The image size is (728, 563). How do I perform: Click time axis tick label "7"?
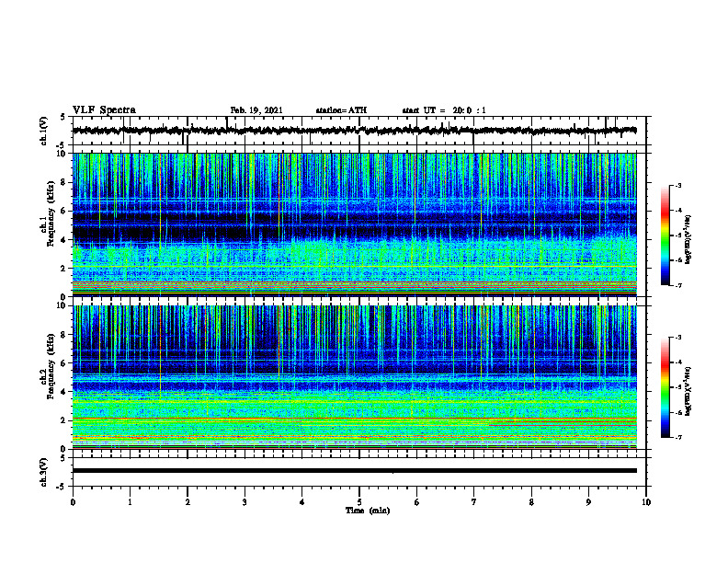coord(474,502)
